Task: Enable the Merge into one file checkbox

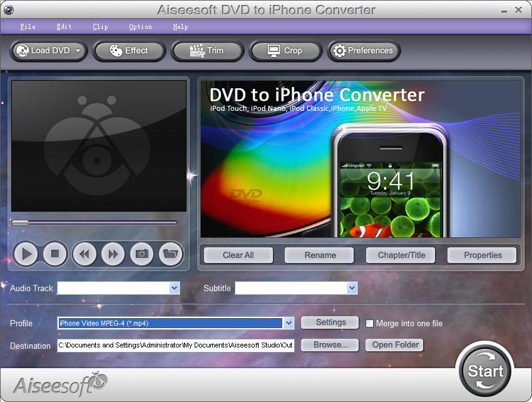Action: pyautogui.click(x=370, y=324)
